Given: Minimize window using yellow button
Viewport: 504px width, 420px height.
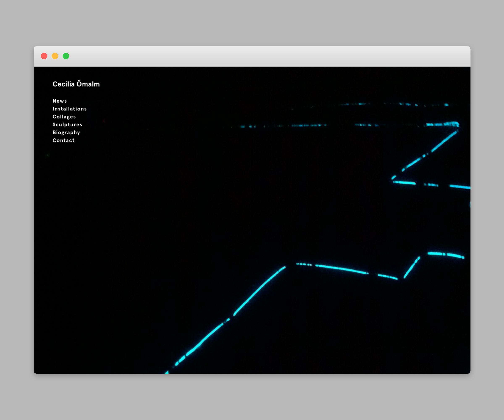Looking at the screenshot, I should point(55,56).
